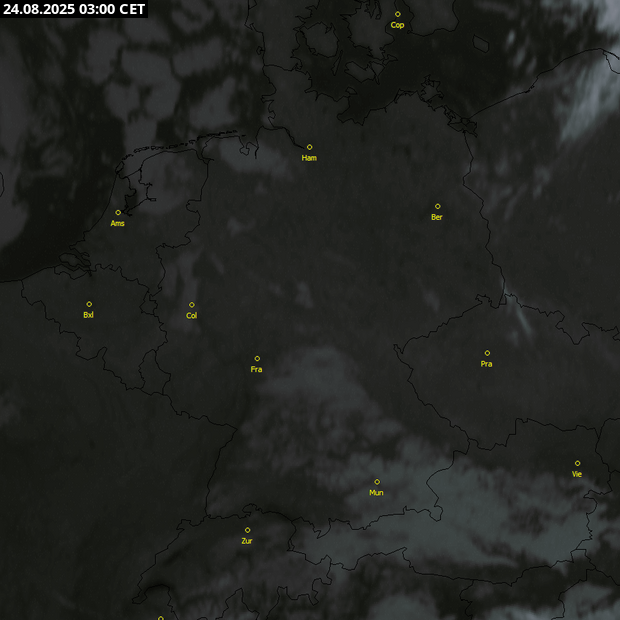Viewport: 620px width, 620px height.
Task: Select the 'Pra' map label
Action: 486,364
